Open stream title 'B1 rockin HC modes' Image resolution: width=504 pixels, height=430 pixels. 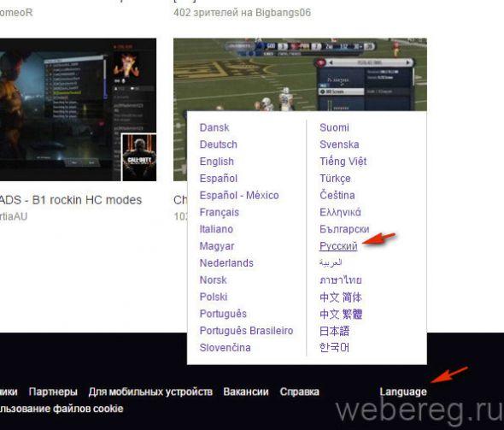pos(71,200)
